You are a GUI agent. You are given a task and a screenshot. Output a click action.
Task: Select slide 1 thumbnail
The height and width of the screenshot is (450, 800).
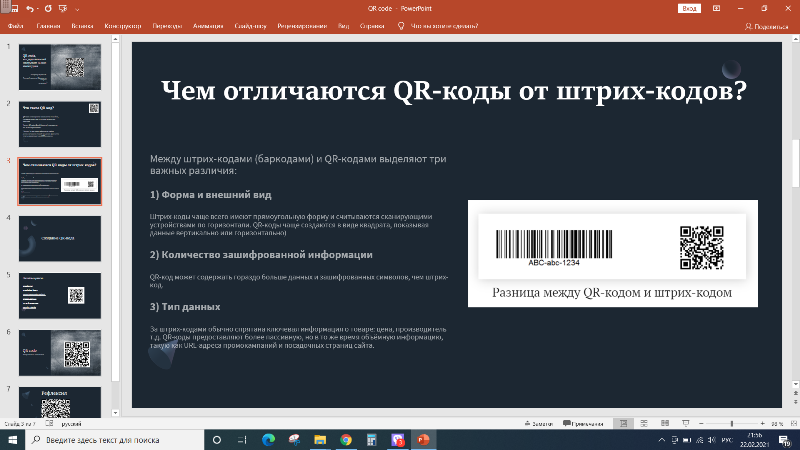[x=60, y=67]
